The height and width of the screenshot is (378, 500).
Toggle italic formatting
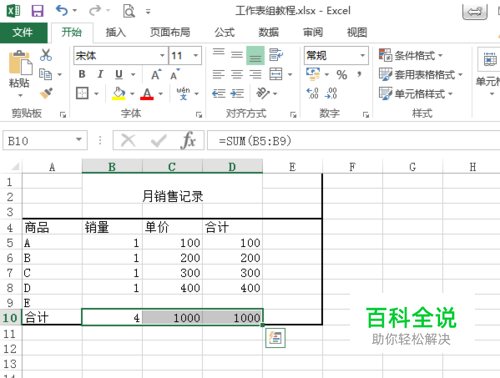point(100,74)
